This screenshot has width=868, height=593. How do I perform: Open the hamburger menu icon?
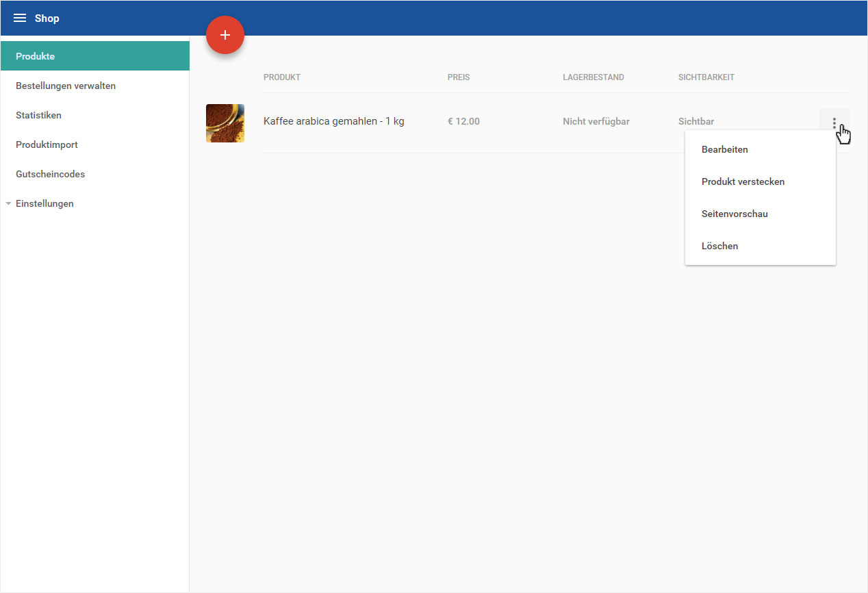20,18
